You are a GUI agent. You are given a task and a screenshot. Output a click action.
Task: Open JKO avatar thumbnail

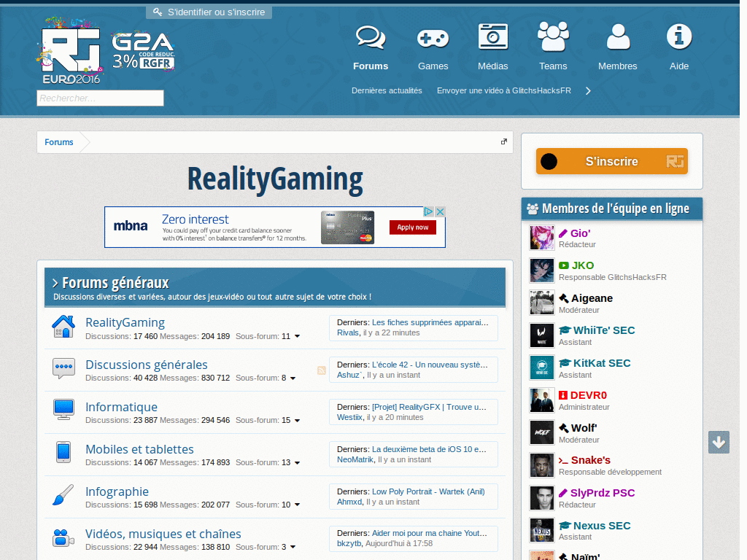pyautogui.click(x=542, y=270)
